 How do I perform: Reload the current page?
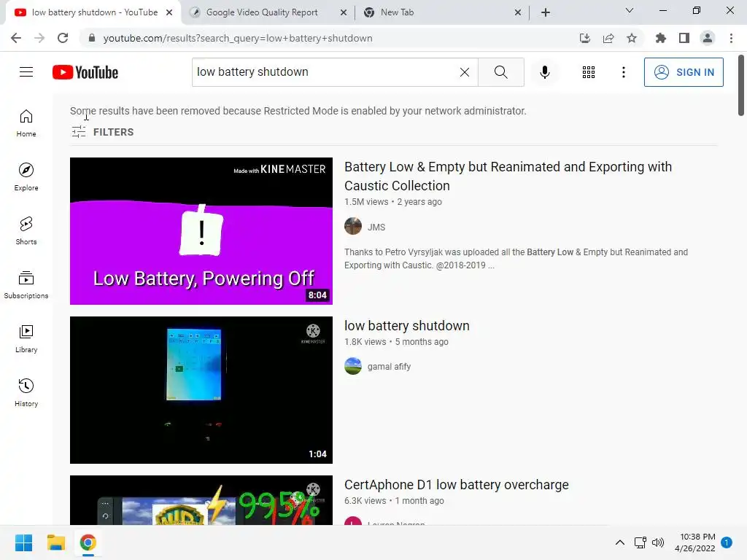[63, 38]
